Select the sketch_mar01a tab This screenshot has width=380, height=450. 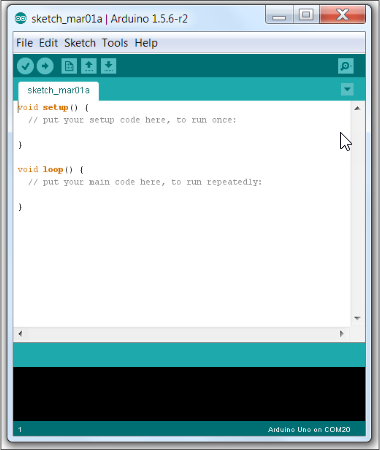[59, 90]
